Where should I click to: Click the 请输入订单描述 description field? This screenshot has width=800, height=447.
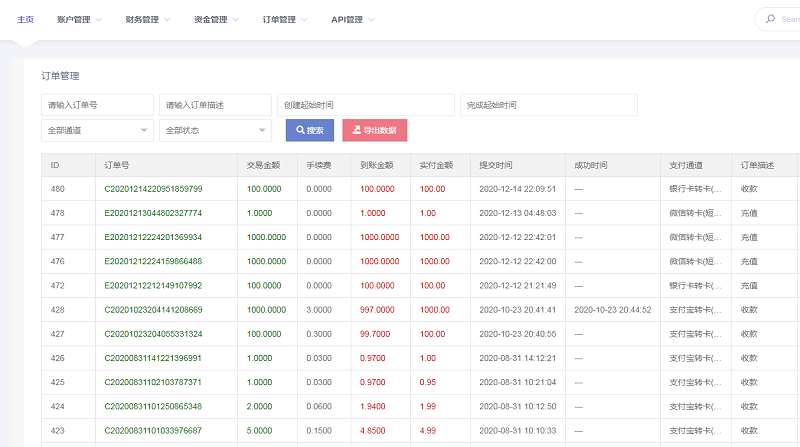215,105
